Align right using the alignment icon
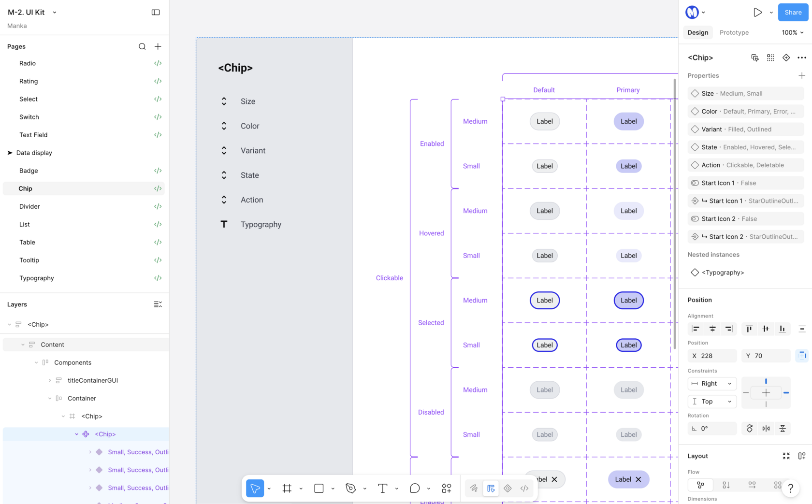Screen dimensions: 812x504 tap(729, 329)
